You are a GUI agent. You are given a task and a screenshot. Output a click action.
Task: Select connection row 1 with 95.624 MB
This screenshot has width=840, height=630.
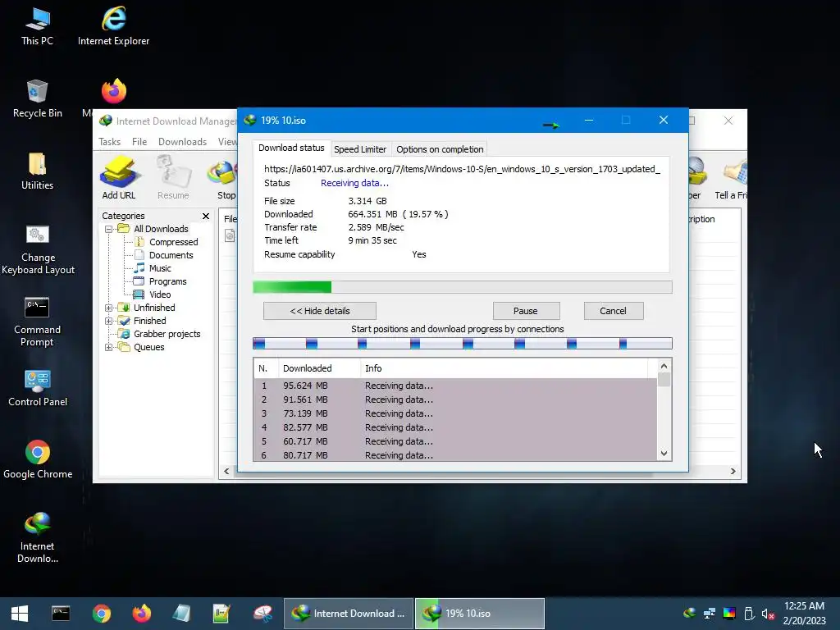click(455, 386)
